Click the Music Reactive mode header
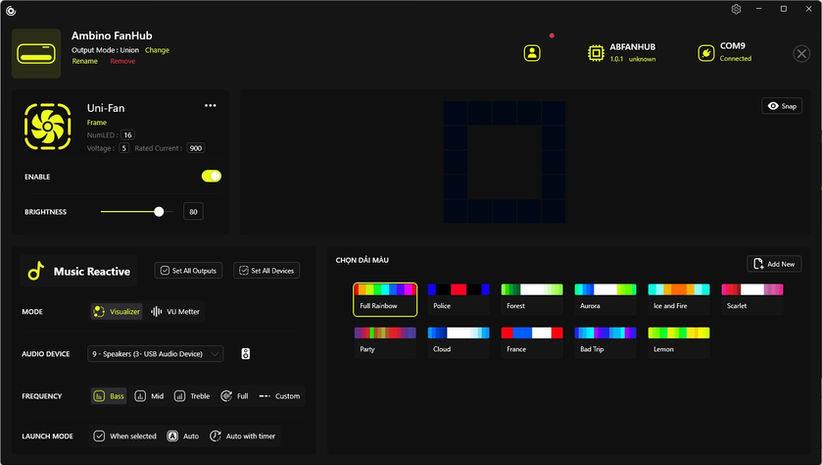 (79, 271)
